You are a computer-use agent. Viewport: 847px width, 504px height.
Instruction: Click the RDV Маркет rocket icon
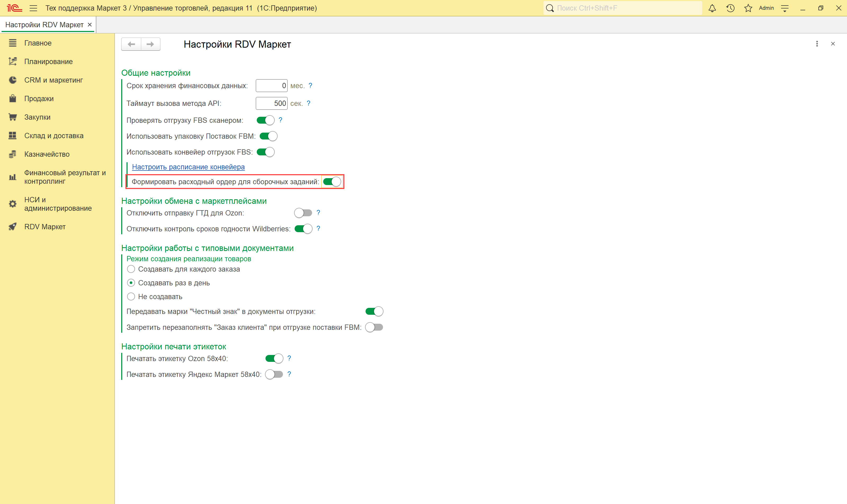(12, 227)
